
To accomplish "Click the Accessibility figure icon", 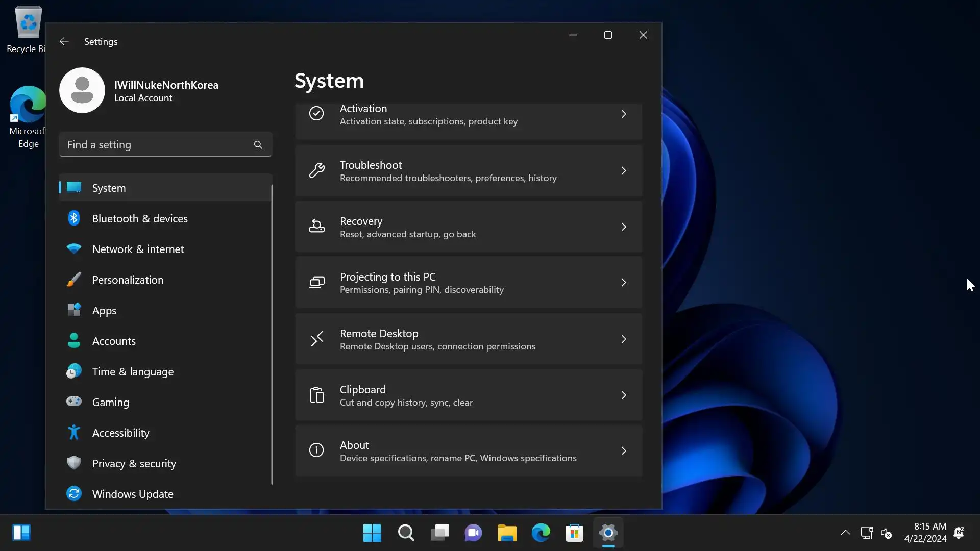I will point(74,433).
